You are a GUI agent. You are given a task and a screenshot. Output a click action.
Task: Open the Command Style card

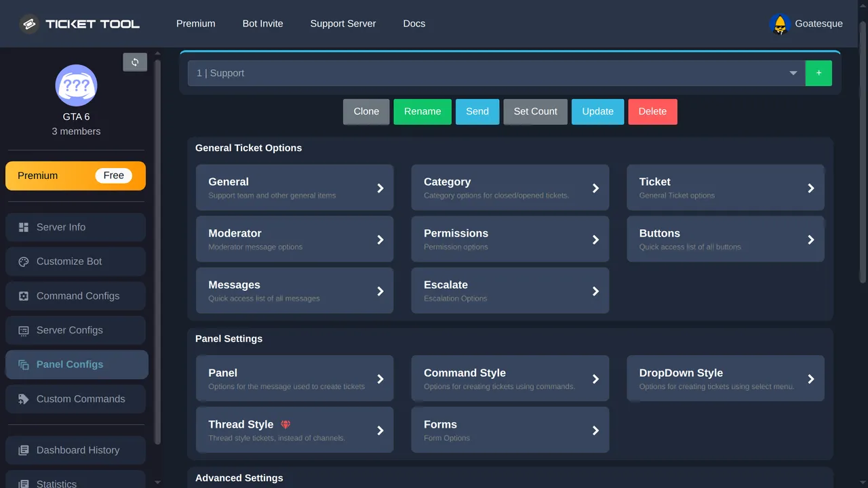[x=510, y=379]
